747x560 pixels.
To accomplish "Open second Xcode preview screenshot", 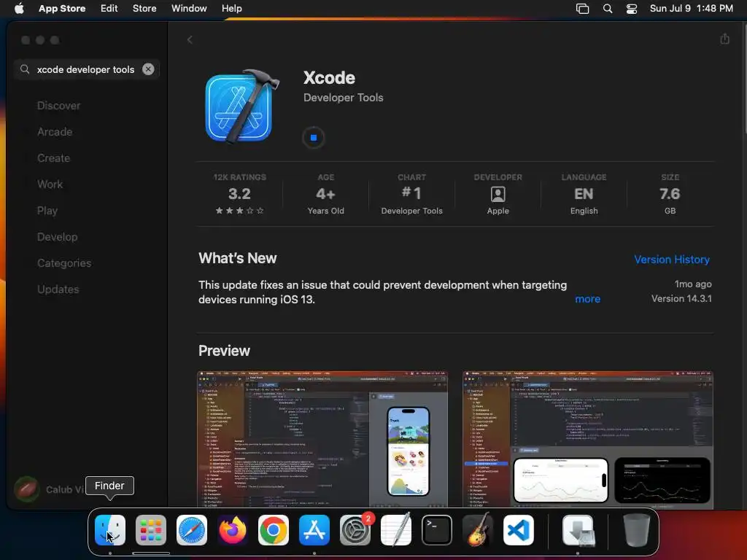I will click(x=588, y=439).
